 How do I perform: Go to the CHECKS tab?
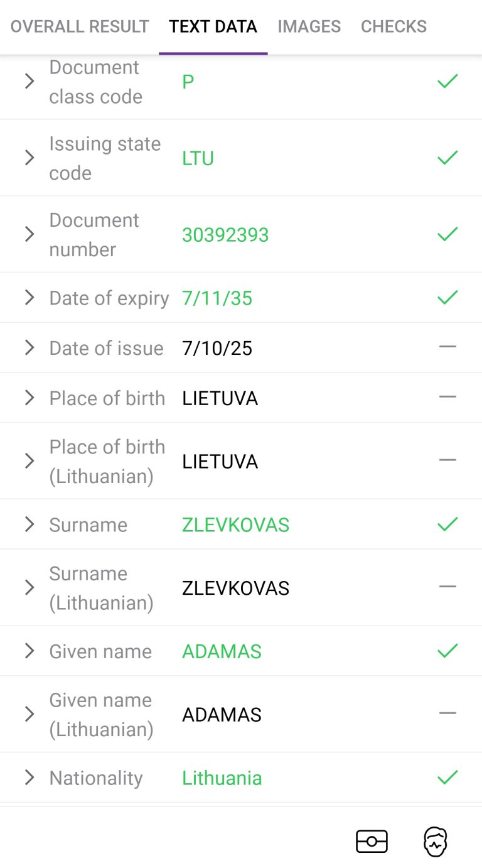[x=394, y=26]
